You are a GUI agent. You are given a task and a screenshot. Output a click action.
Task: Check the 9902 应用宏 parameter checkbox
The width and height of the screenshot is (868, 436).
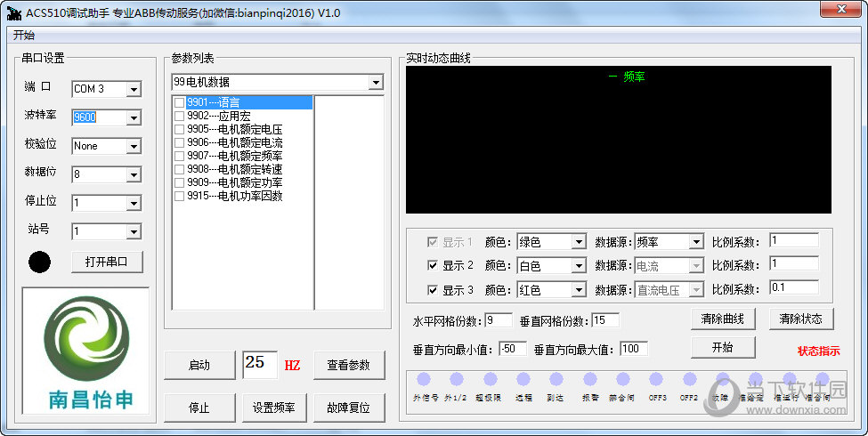tap(179, 116)
